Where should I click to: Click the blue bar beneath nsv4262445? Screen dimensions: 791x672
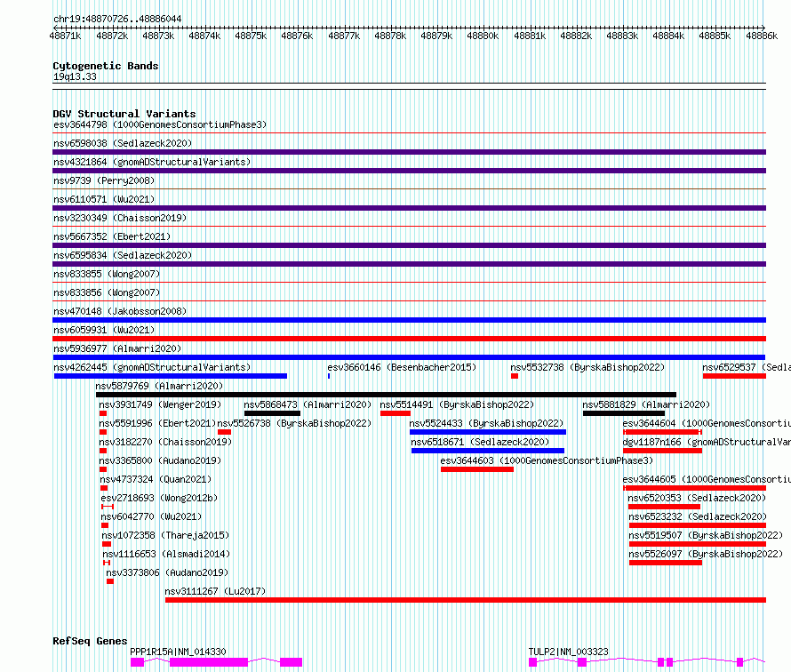coord(171,376)
